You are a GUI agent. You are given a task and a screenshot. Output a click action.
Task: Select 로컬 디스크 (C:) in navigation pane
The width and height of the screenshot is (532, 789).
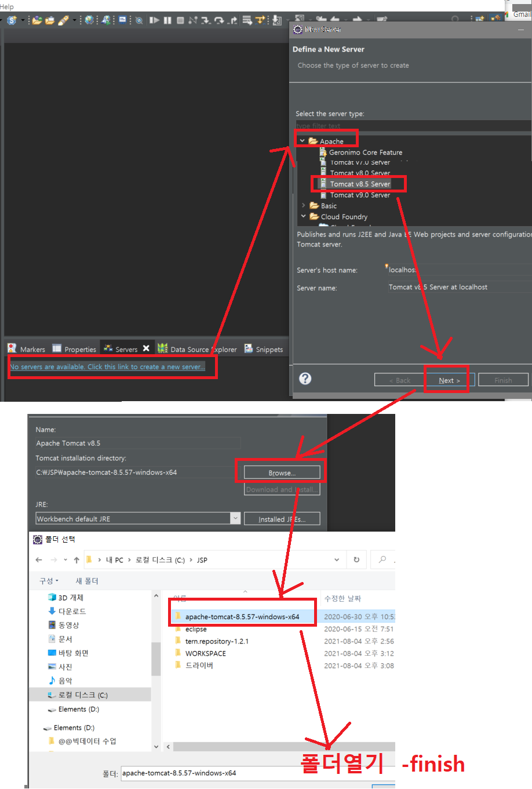pos(78,695)
